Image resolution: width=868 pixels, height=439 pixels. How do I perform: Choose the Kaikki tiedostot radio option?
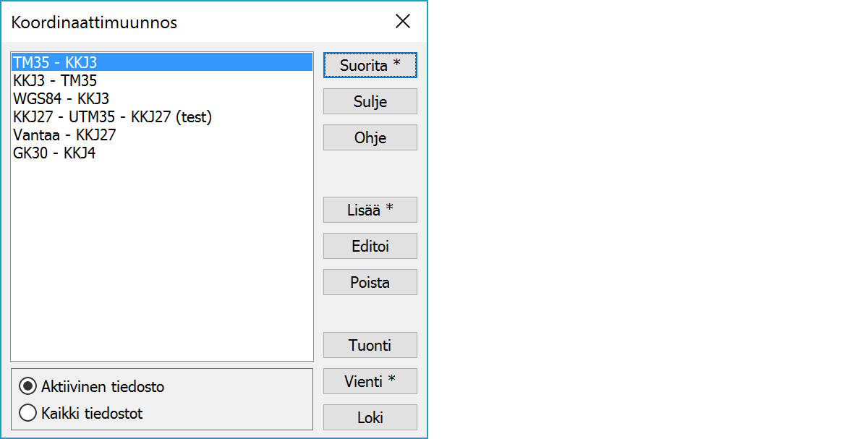click(29, 414)
